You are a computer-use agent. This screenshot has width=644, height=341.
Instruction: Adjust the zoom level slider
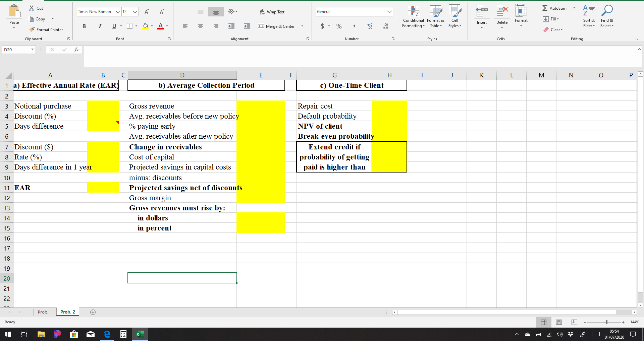pyautogui.click(x=606, y=322)
